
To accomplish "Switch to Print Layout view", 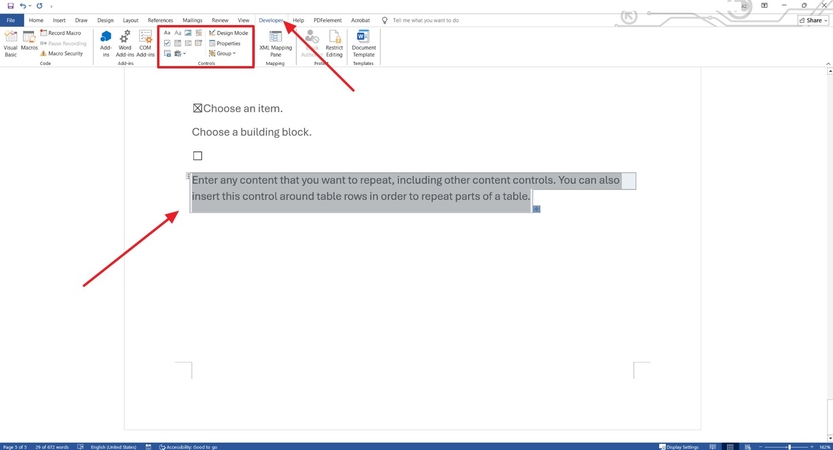I will click(730, 447).
